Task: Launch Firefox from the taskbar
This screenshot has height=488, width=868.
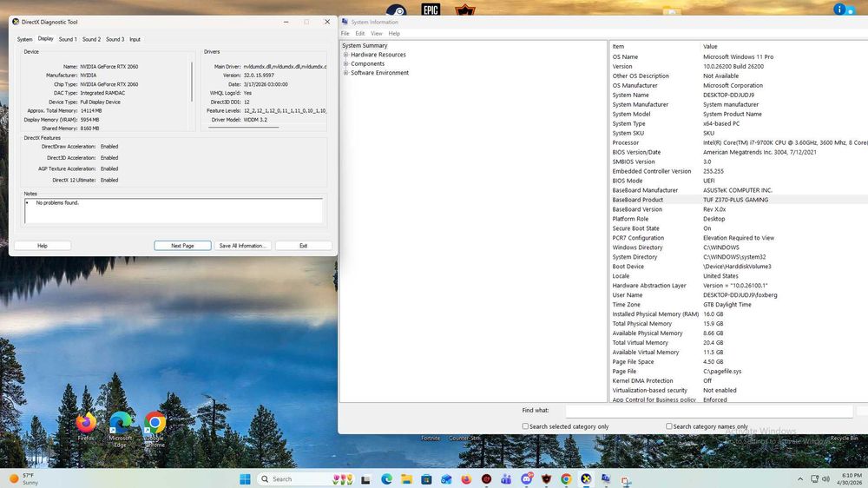Action: click(x=466, y=479)
